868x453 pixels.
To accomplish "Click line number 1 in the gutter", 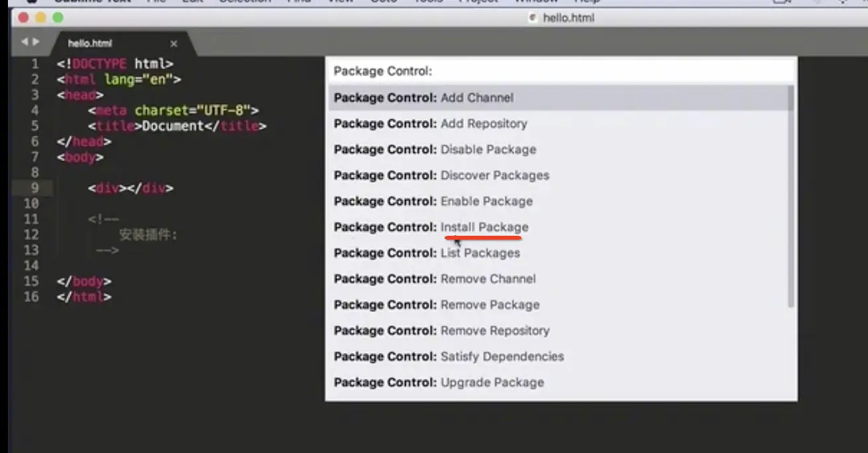I will click(34, 64).
